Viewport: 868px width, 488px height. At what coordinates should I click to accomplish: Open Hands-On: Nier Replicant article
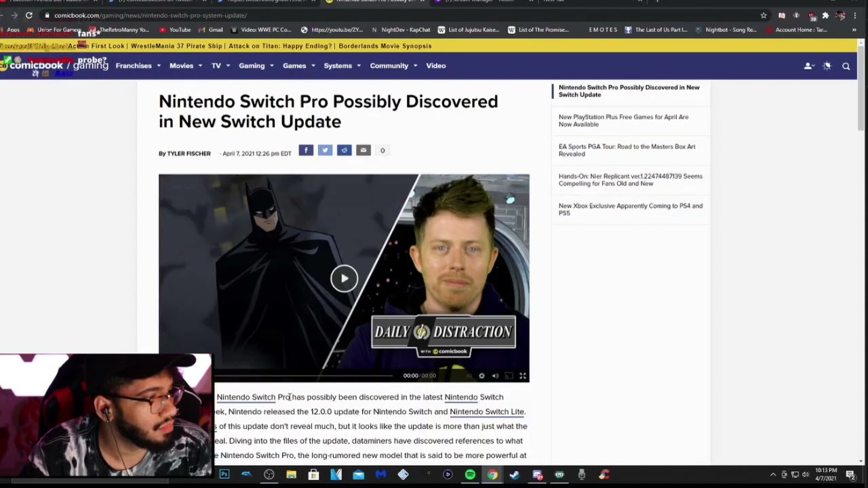(x=630, y=180)
